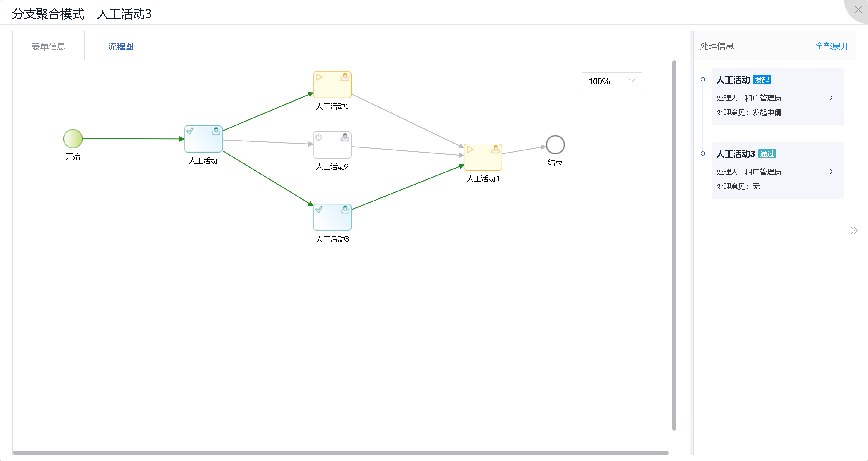Image resolution: width=868 pixels, height=461 pixels.
Task: Switch to the 表单信息 tab
Action: [x=48, y=46]
